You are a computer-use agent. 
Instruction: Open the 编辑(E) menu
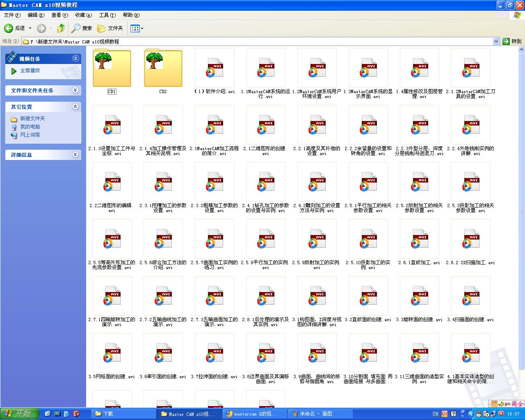36,15
